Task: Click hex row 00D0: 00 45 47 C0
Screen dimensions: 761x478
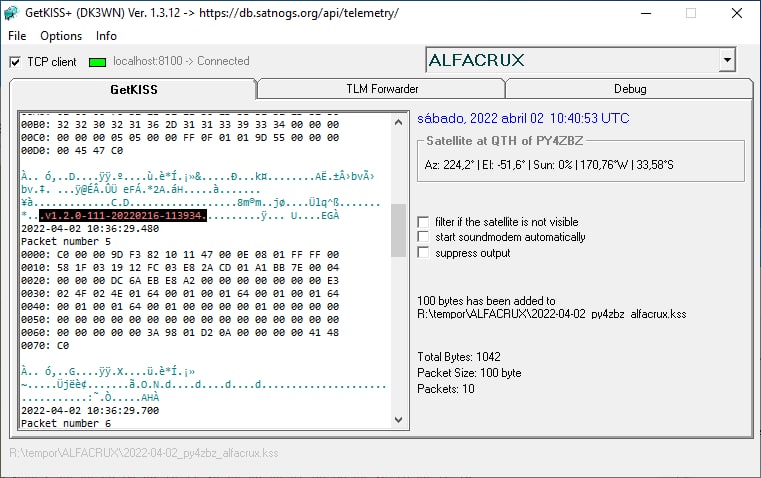Action: [x=72, y=151]
